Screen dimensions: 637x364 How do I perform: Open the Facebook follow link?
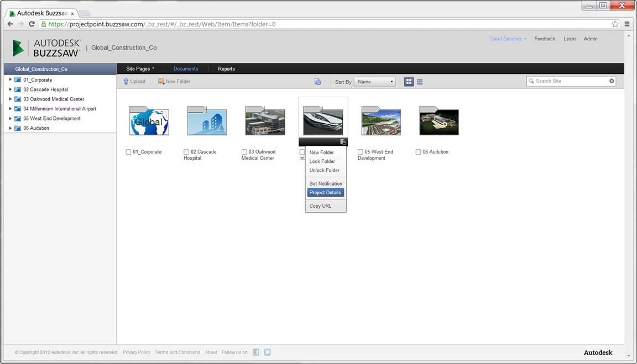click(256, 352)
